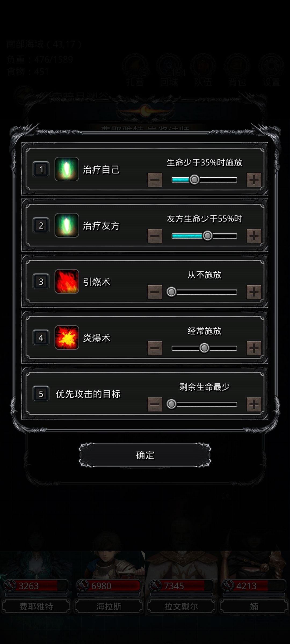Select the 引燃术 flame skill icon
Screen dimensions: 290x644
click(67, 281)
